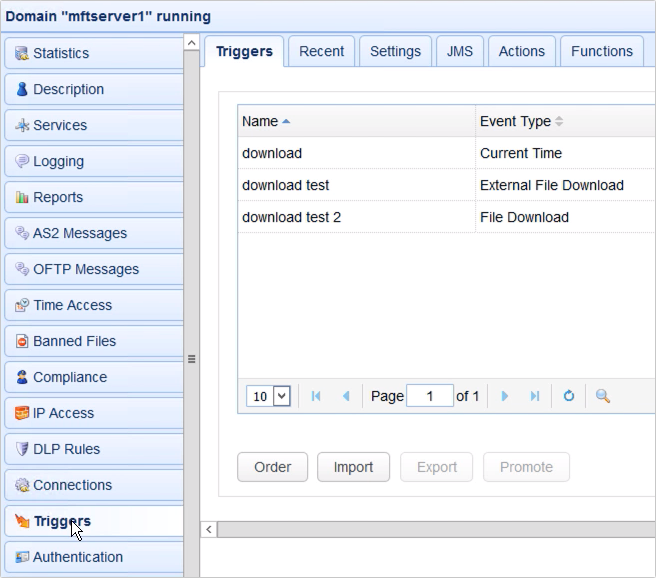This screenshot has height=578, width=656.
Task: Open IP Access via its icon
Action: point(22,413)
